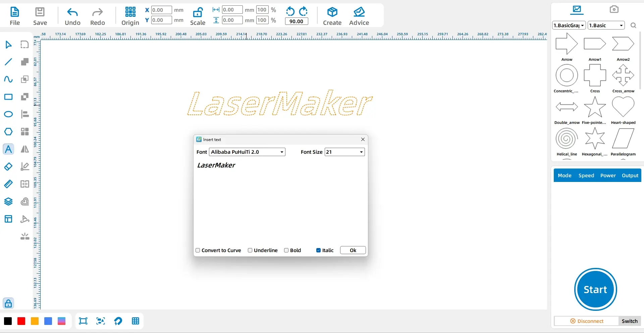644x333 pixels.
Task: Select the Ellipse tool
Action: (x=8, y=114)
